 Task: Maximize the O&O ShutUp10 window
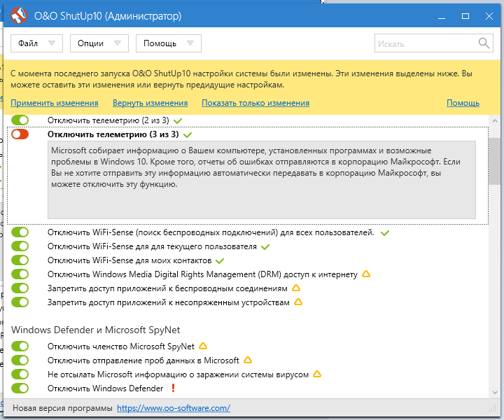465,16
